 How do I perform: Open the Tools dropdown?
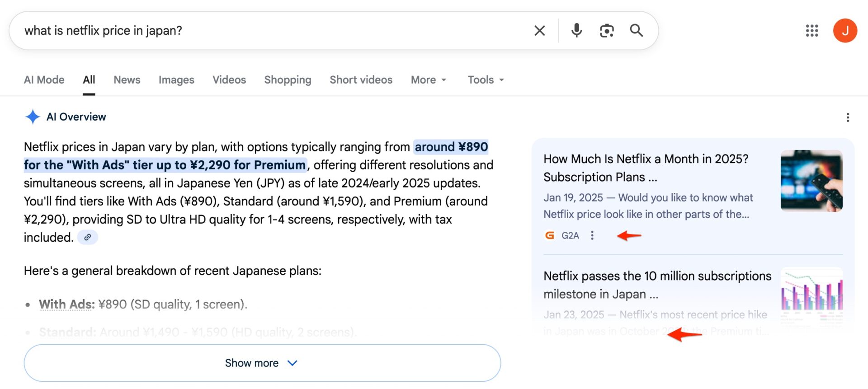pos(486,80)
